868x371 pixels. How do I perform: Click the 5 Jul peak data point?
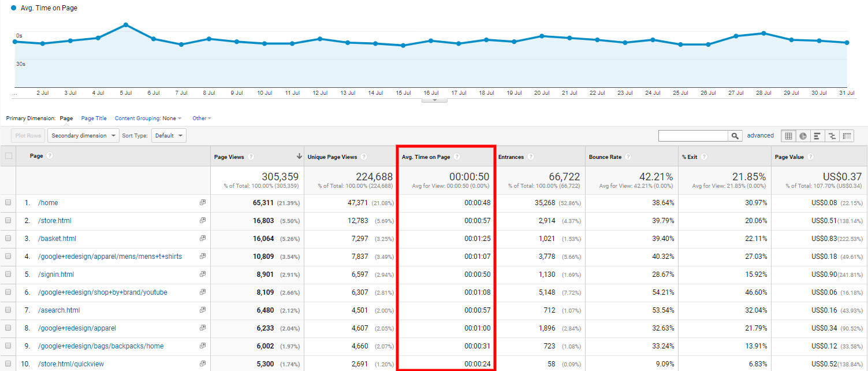coord(126,25)
